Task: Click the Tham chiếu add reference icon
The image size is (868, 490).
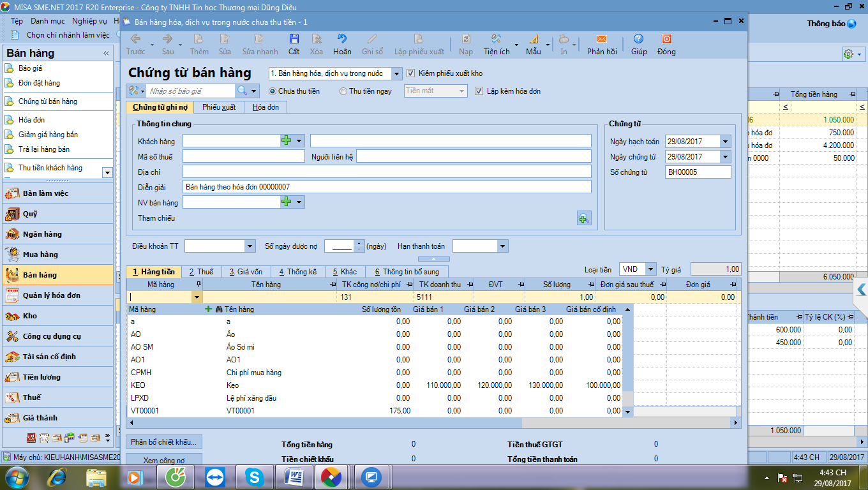Action: pyautogui.click(x=584, y=218)
